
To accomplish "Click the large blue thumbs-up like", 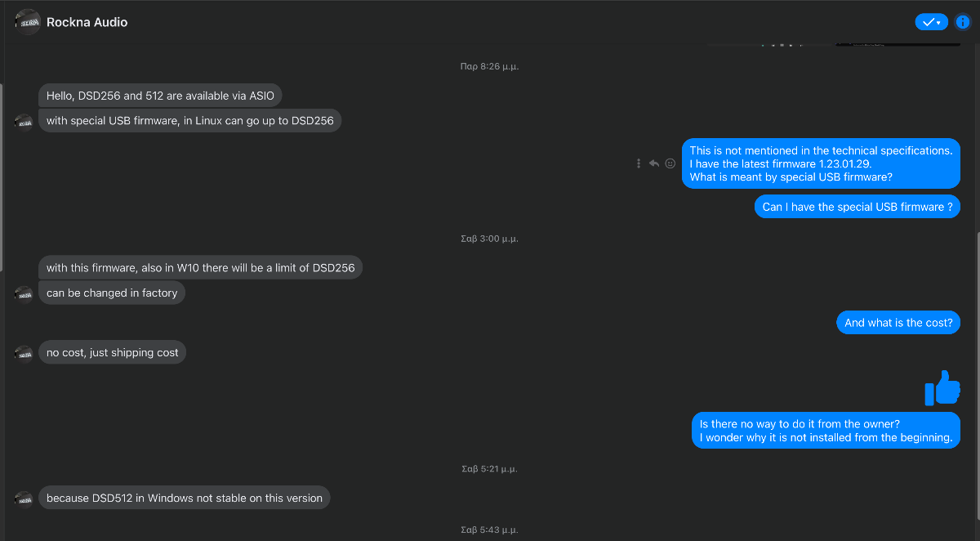I will pos(942,388).
